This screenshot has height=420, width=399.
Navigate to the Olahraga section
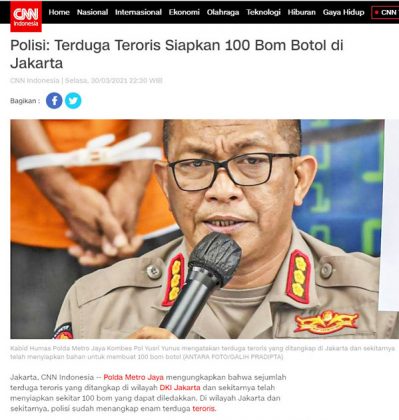[223, 12]
